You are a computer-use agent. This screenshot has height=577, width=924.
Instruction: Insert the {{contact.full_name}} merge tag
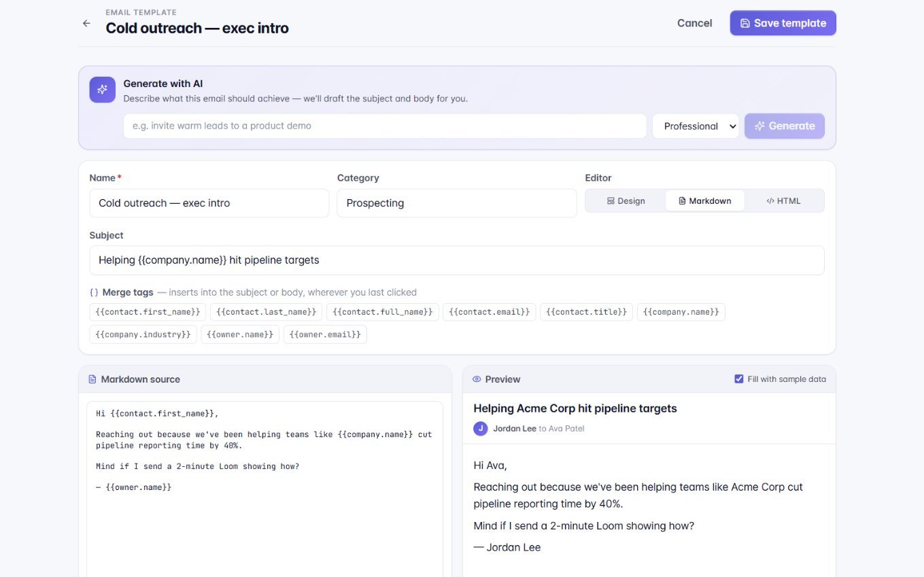[382, 312]
